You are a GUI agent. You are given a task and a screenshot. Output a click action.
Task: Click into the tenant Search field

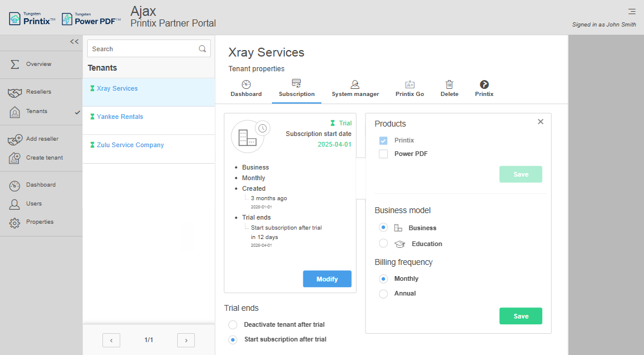pos(141,49)
